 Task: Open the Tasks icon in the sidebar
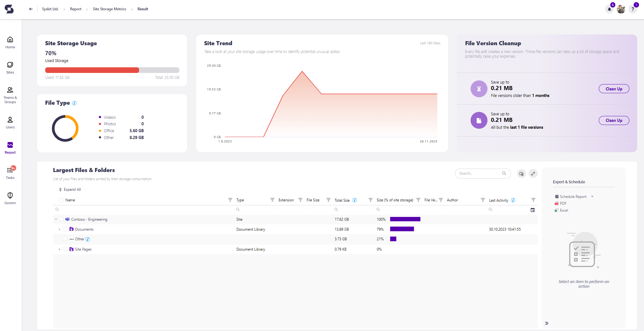coord(10,173)
